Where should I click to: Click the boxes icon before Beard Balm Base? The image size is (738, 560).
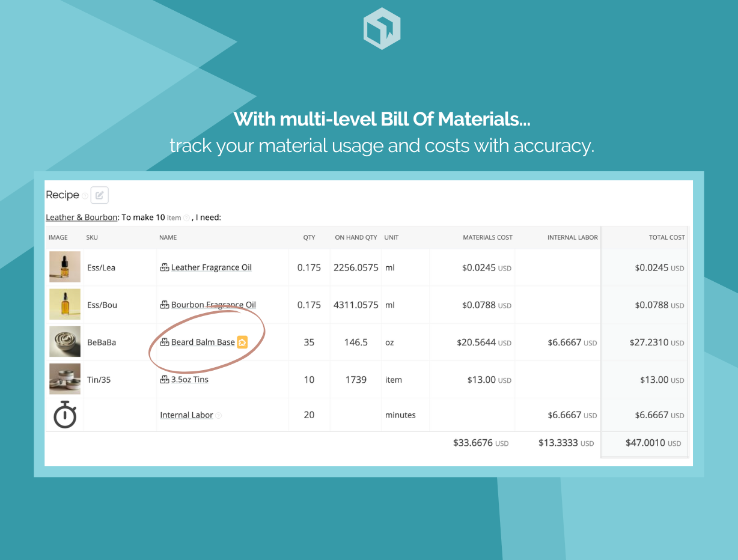pyautogui.click(x=165, y=342)
